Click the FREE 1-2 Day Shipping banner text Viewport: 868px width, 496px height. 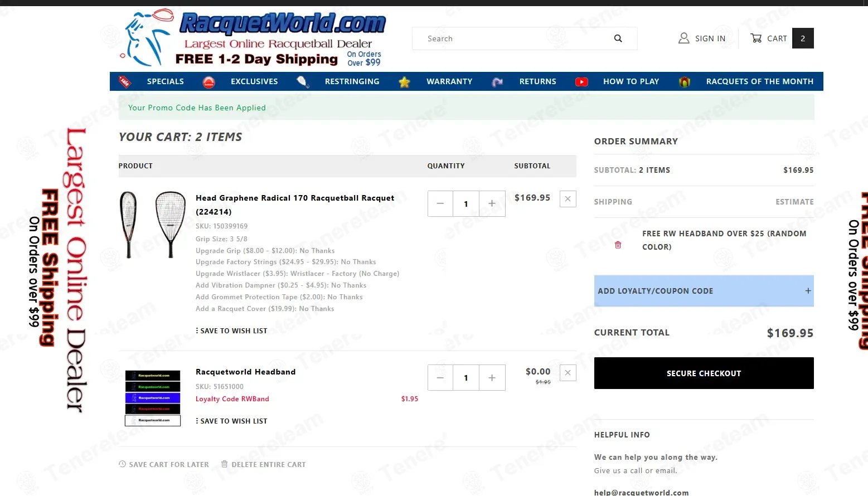(256, 59)
